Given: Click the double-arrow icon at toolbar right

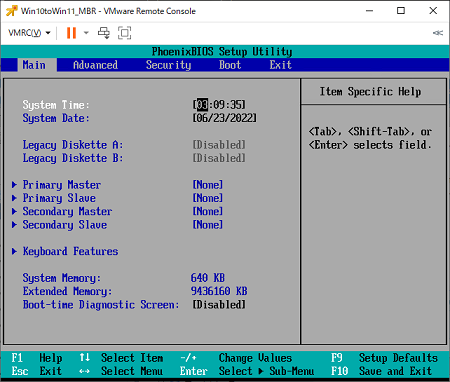Looking at the screenshot, I should coord(438,33).
